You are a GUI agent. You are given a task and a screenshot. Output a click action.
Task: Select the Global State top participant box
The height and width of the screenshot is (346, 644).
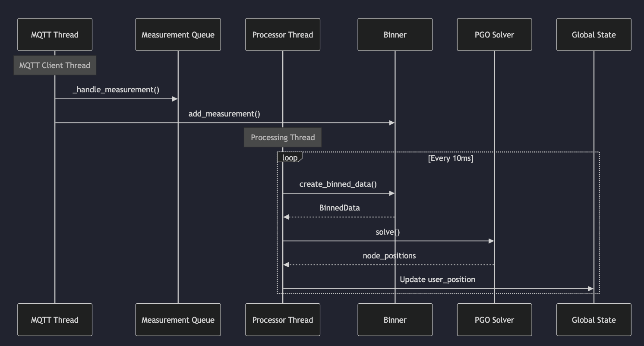click(x=593, y=35)
